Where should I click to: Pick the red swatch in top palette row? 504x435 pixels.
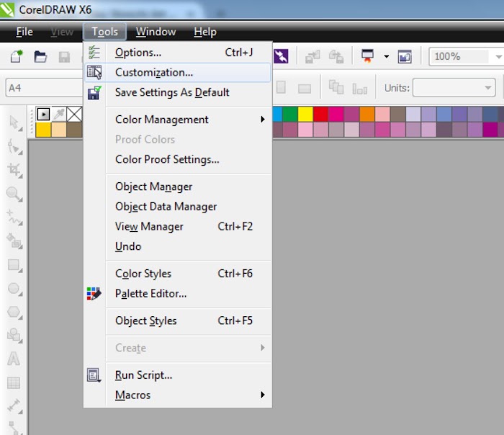(x=321, y=114)
